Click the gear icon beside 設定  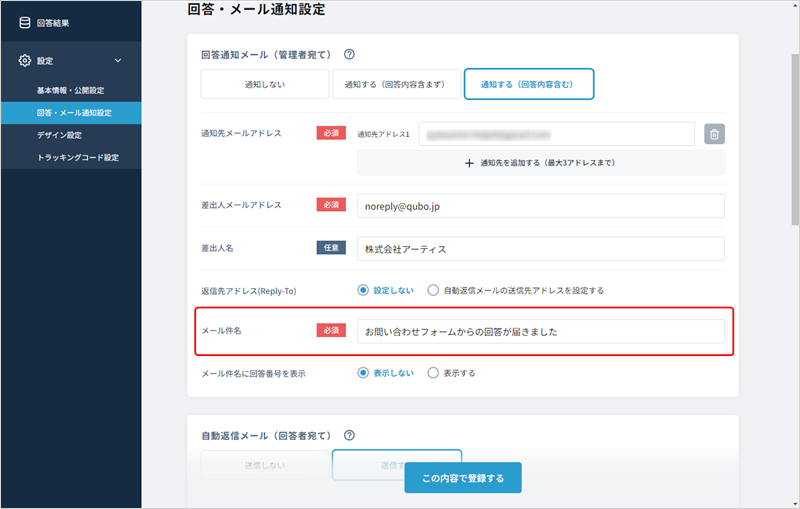click(24, 61)
